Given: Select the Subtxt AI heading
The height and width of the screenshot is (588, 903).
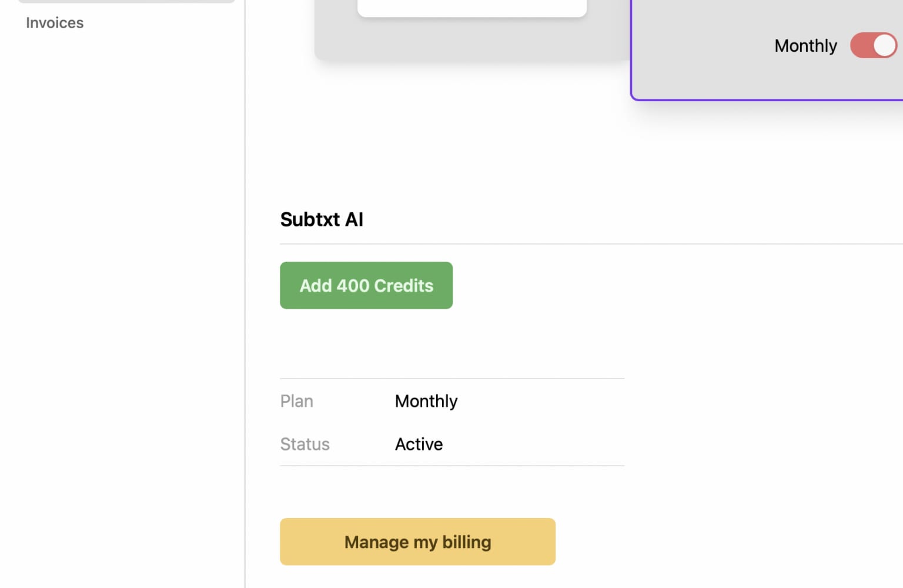Looking at the screenshot, I should tap(322, 219).
